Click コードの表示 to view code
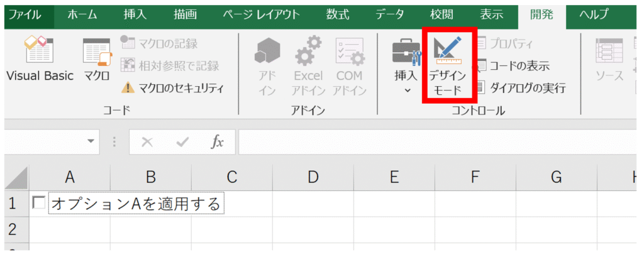Viewport: 644px width, 257px height. [x=513, y=65]
